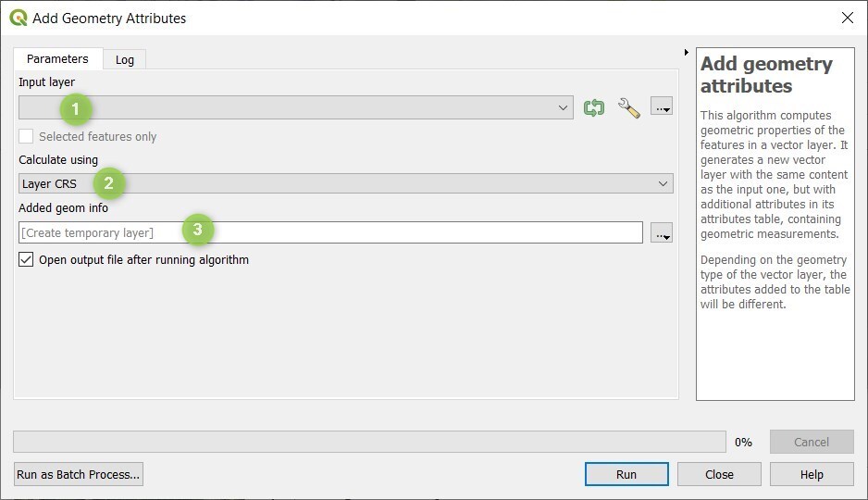The height and width of the screenshot is (500, 868).
Task: Click the green number 1 marker
Action: (x=76, y=109)
